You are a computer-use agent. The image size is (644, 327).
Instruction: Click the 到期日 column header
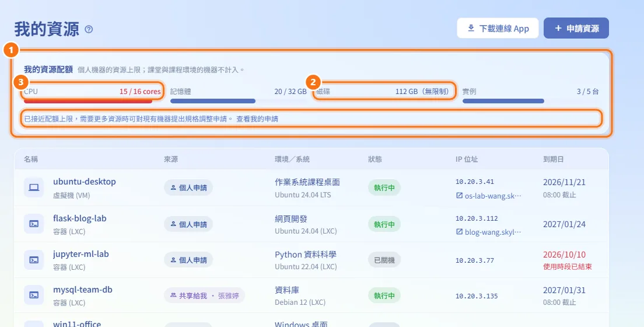553,159
